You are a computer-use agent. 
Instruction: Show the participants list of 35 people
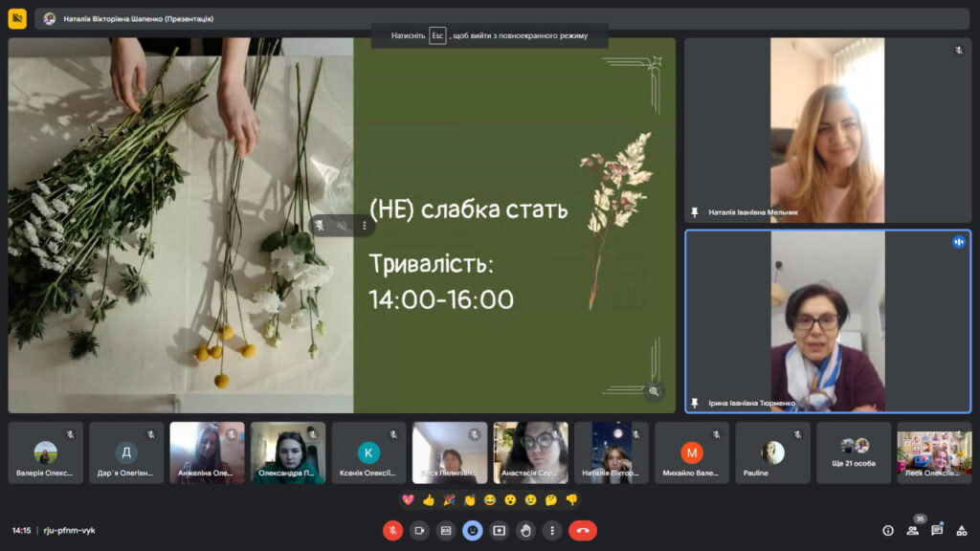tap(913, 530)
